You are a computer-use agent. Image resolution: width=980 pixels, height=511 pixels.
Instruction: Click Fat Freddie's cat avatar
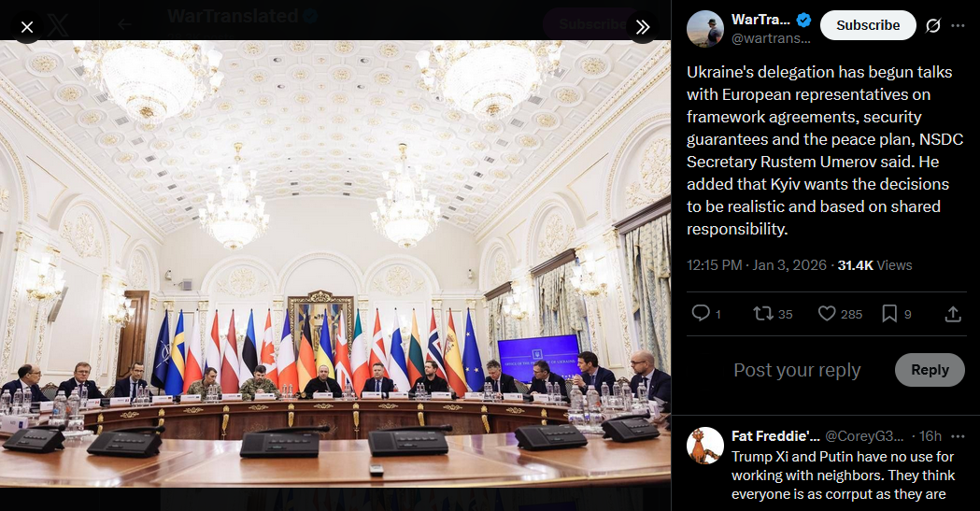[x=705, y=446]
